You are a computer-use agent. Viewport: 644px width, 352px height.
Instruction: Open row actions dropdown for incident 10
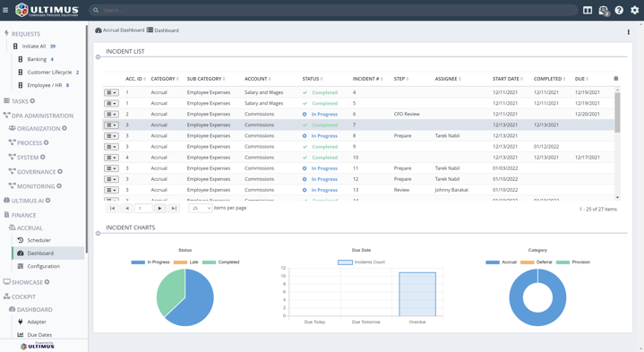(111, 158)
